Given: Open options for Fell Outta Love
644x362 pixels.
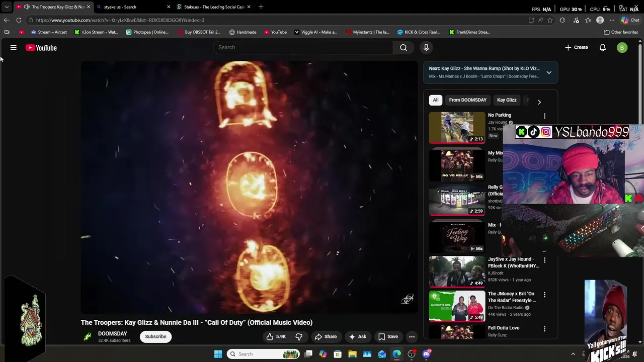Looking at the screenshot, I should tap(544, 329).
